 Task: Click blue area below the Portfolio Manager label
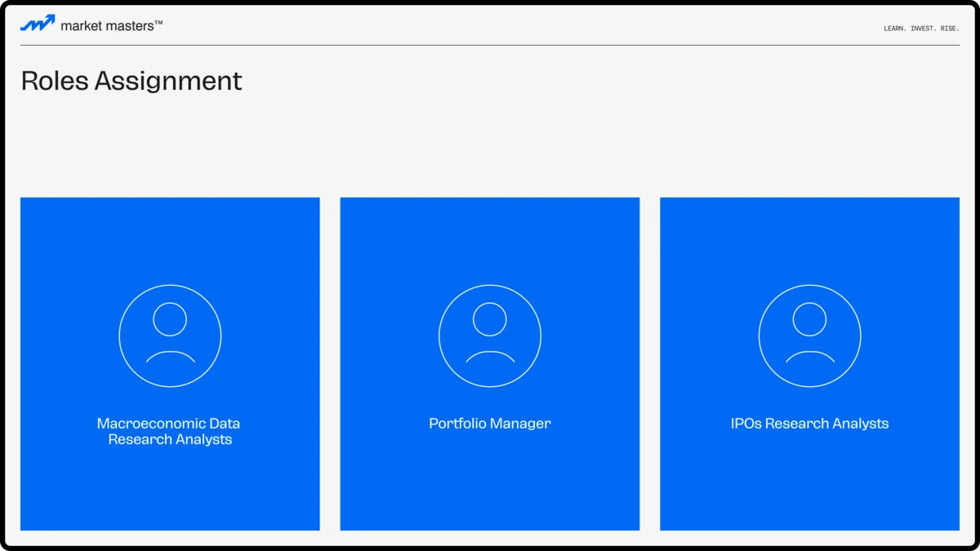[x=490, y=486]
